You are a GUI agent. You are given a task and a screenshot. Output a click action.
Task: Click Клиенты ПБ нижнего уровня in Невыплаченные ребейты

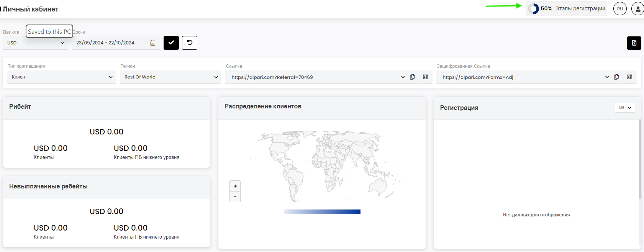[146, 237]
